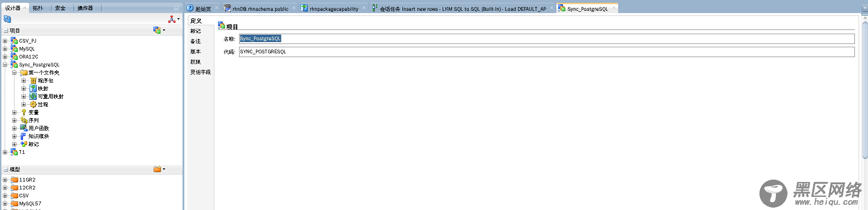The height and width of the screenshot is (210, 868).
Task: Click the 12CR2 model folder icon
Action: pyautogui.click(x=15, y=188)
